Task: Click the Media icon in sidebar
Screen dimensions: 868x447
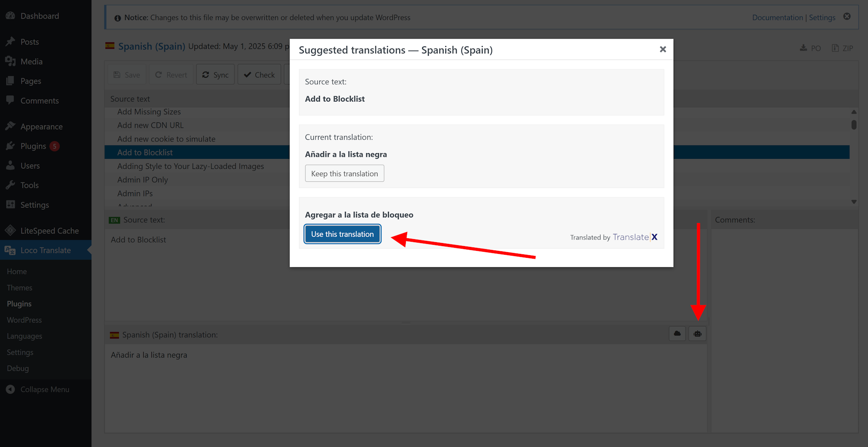Action: click(10, 61)
